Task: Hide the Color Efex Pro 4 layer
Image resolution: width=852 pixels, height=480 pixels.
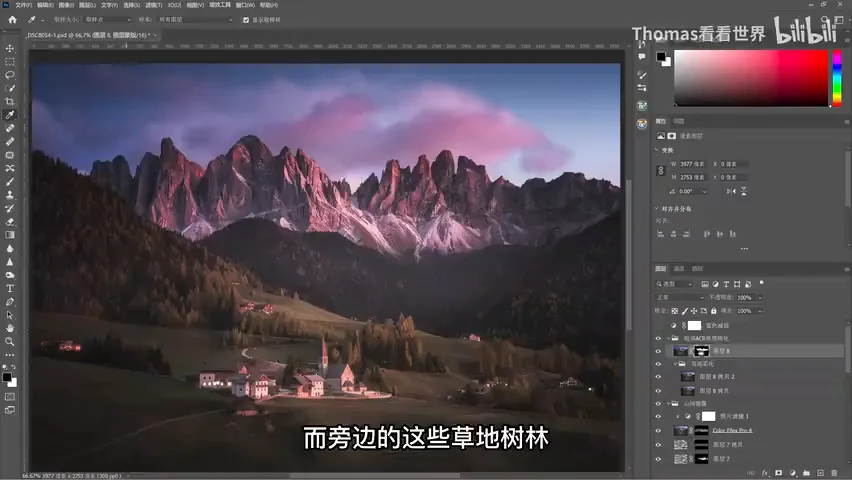Action: click(x=658, y=431)
